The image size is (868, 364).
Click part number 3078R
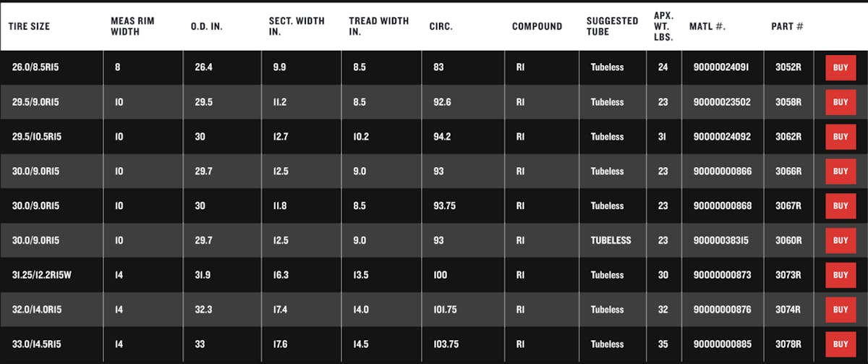pyautogui.click(x=789, y=344)
